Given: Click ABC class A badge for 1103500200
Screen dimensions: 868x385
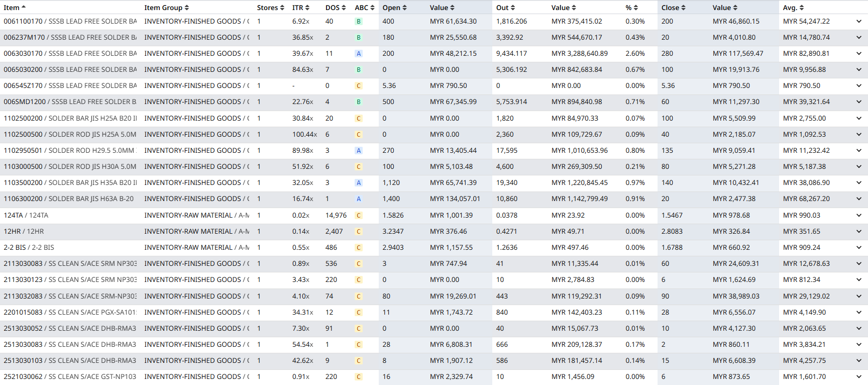Looking at the screenshot, I should point(359,182).
